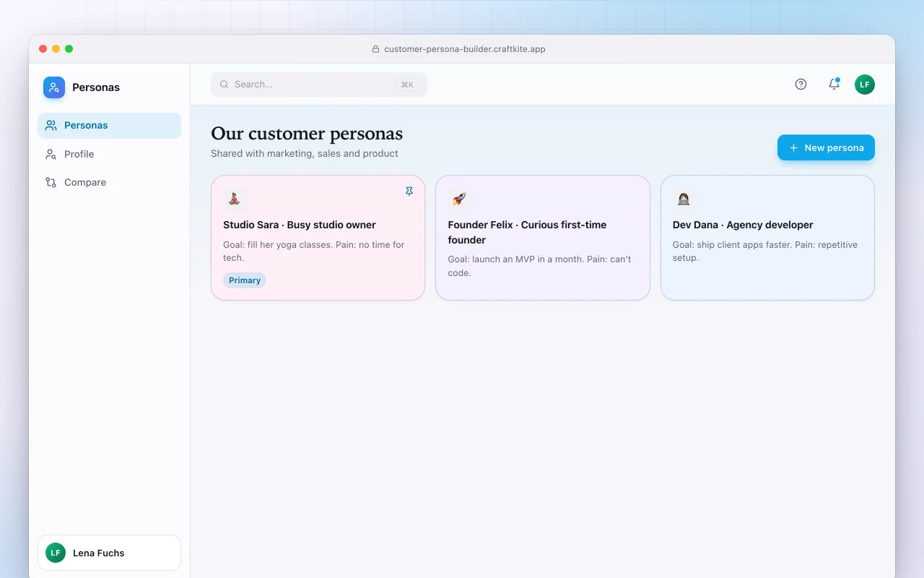
Task: Open the help question mark icon
Action: click(801, 85)
